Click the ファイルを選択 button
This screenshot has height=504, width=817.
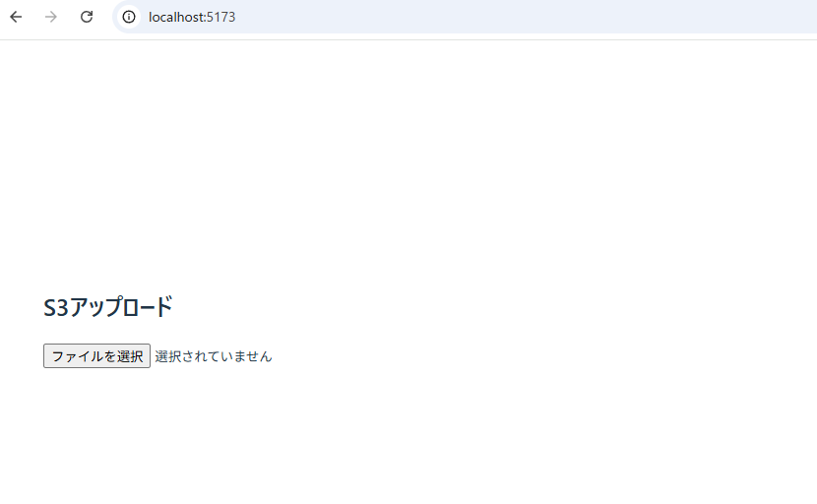click(96, 356)
